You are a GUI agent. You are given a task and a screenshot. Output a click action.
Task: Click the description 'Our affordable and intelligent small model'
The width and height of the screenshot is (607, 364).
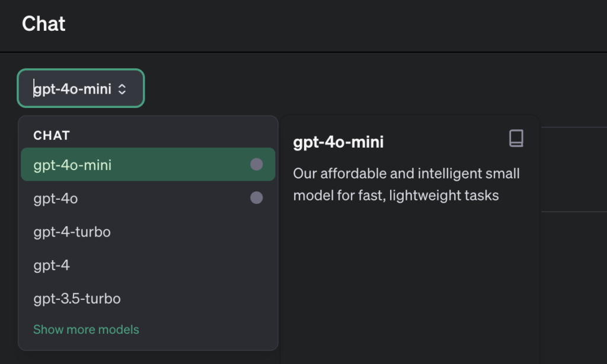point(406,184)
